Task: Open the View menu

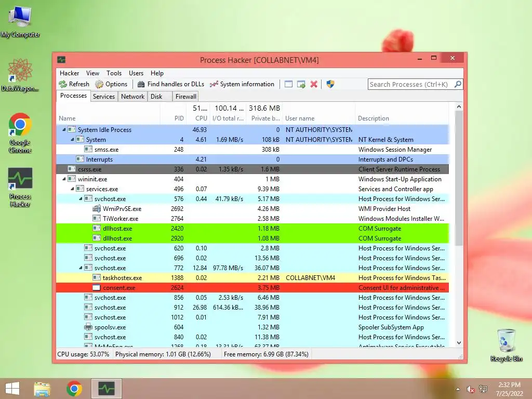Action: tap(92, 73)
